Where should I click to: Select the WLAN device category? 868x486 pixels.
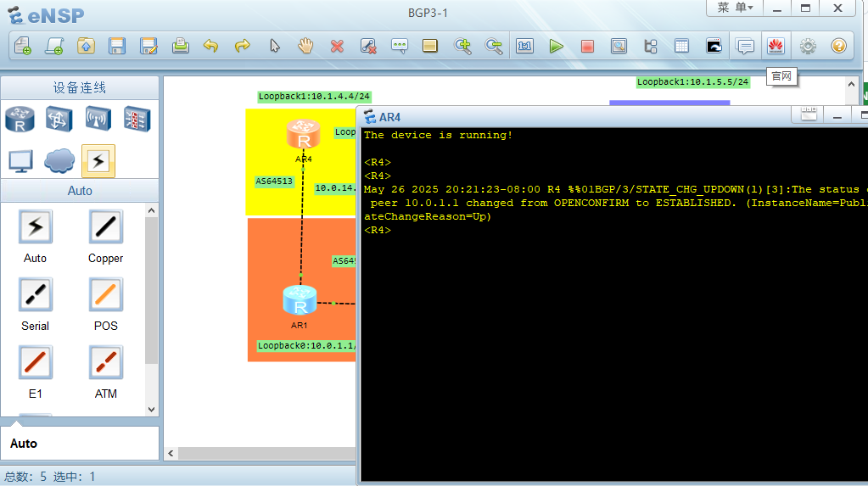(x=98, y=119)
